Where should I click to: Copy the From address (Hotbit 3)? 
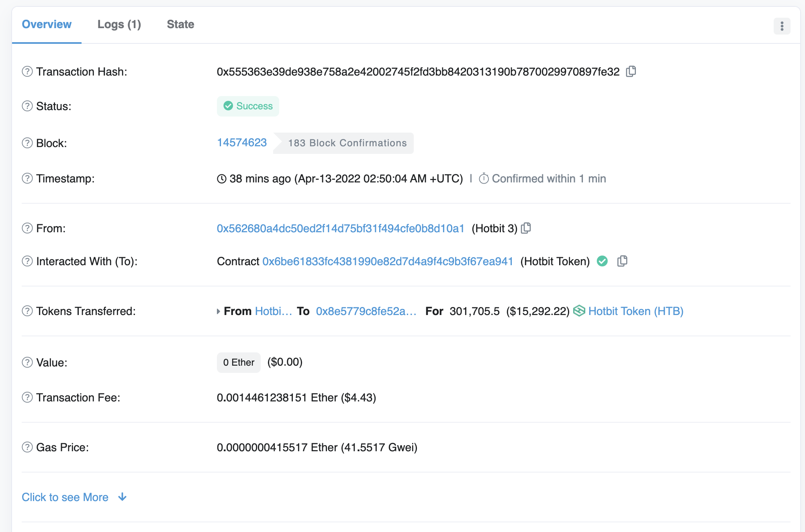(x=526, y=228)
